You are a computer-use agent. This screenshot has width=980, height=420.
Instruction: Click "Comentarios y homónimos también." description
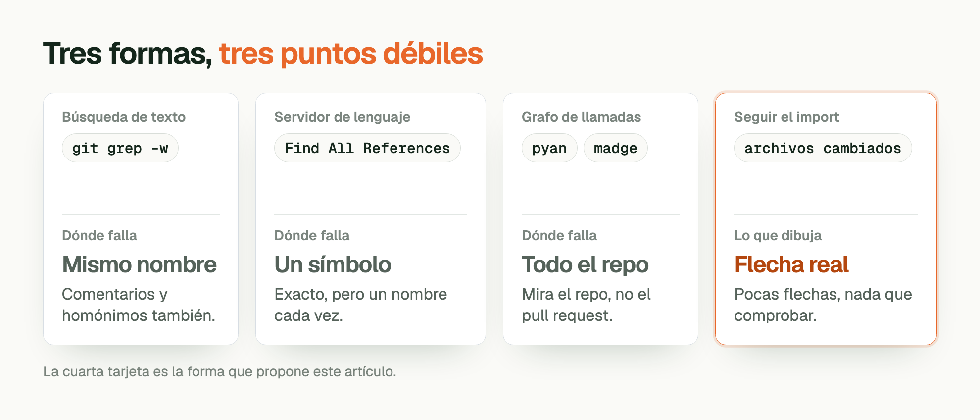(x=139, y=305)
